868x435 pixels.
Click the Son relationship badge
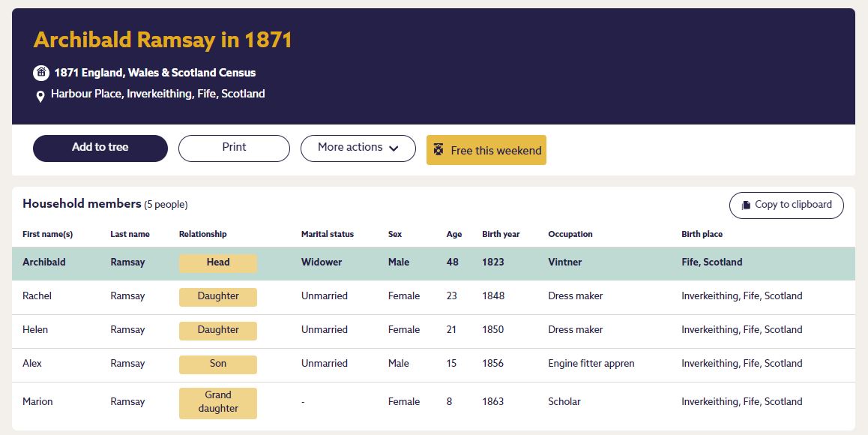218,364
